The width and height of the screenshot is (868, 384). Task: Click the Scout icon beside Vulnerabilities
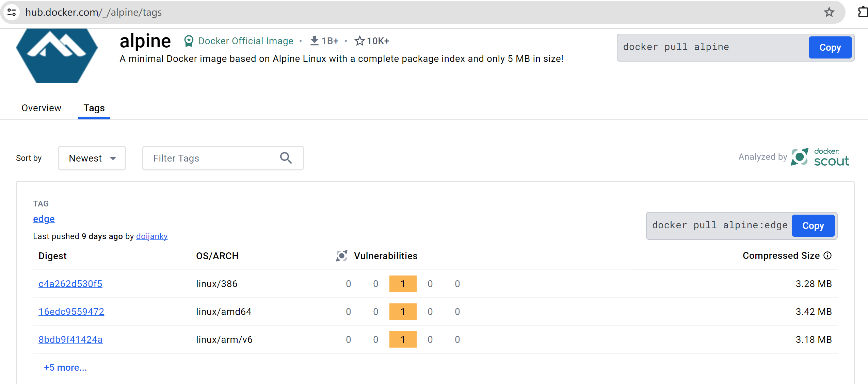341,256
